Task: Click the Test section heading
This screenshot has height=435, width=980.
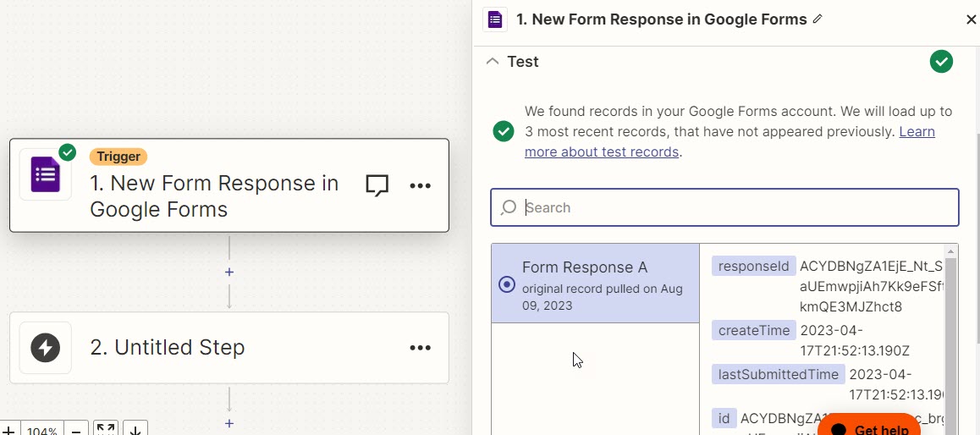Action: click(x=522, y=61)
